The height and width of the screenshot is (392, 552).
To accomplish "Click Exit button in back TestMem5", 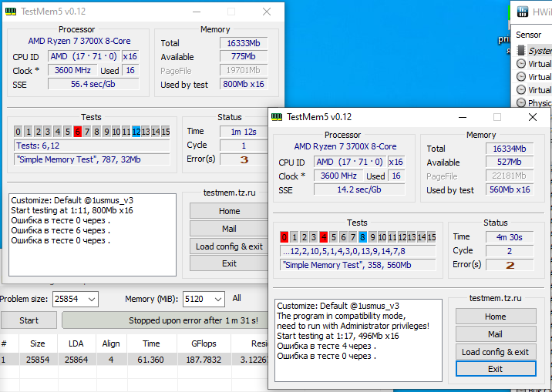I will (229, 263).
